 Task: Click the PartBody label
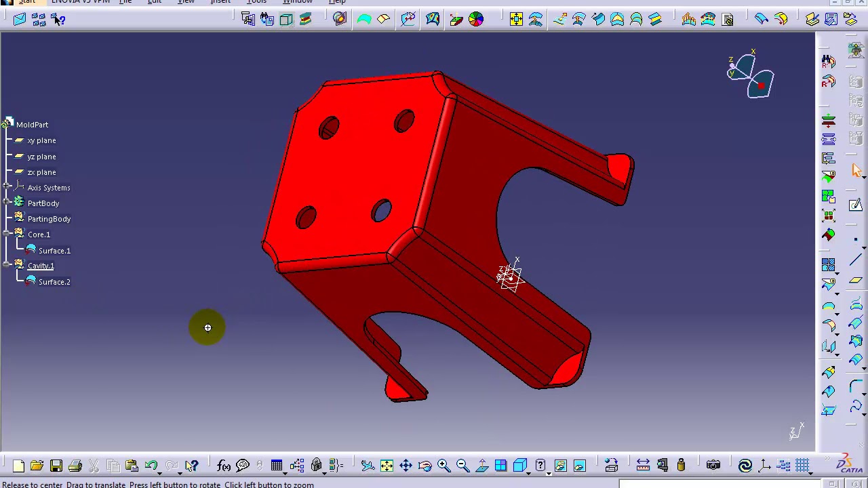tap(43, 203)
